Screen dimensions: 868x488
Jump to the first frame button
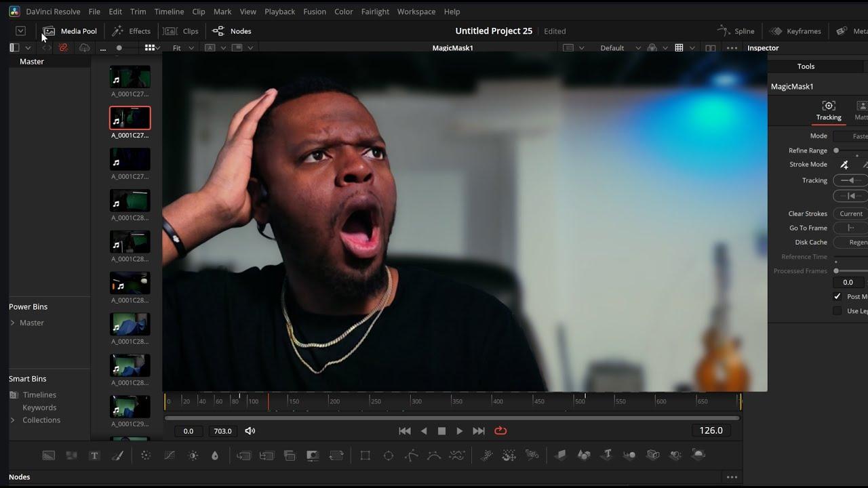pyautogui.click(x=405, y=431)
